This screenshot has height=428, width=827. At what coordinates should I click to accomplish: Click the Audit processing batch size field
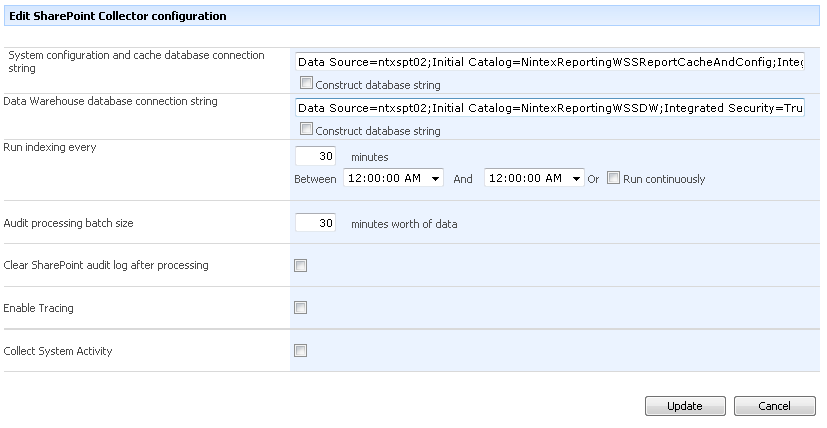(316, 223)
